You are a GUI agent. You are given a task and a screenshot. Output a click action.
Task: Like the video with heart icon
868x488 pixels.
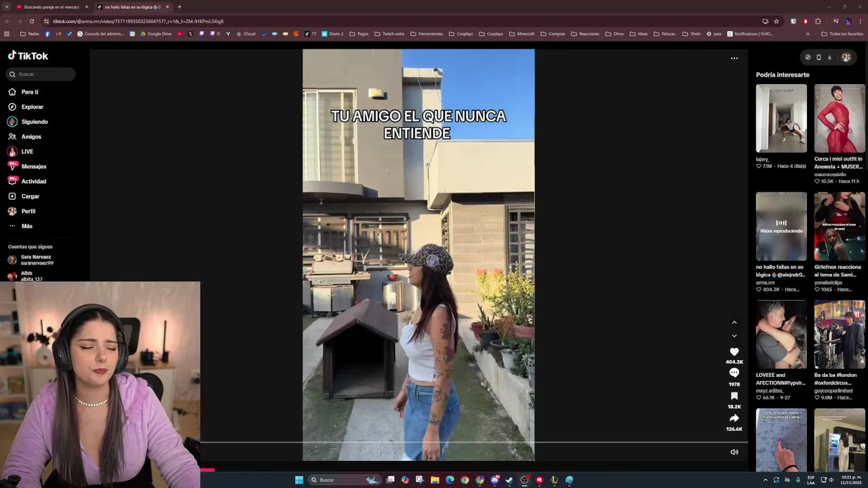tap(734, 352)
